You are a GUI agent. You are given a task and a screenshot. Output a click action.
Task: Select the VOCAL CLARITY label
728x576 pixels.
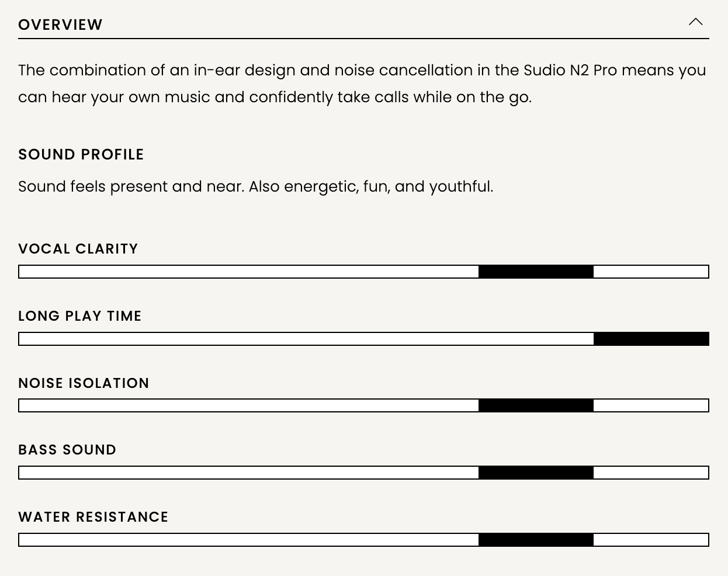pos(78,249)
